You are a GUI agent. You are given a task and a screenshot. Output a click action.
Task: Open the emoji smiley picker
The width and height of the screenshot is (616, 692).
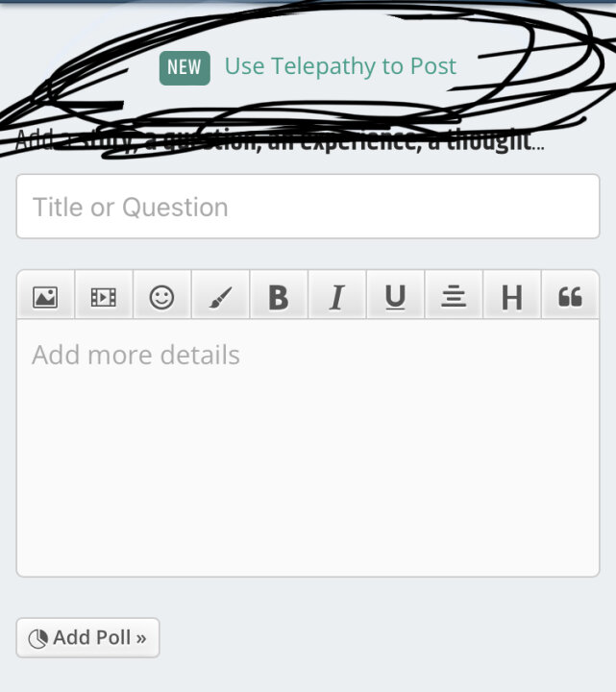(x=161, y=297)
